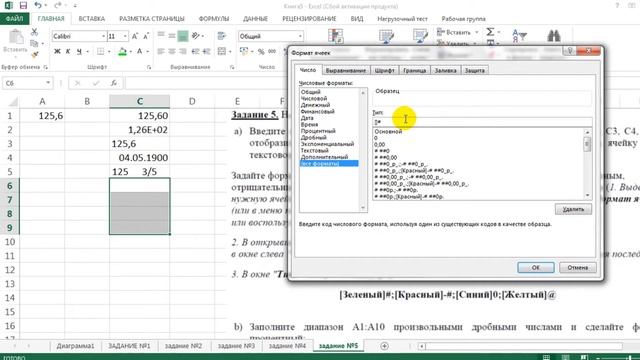Click the Paste (Вставить) clipboard icon

(x=16, y=38)
